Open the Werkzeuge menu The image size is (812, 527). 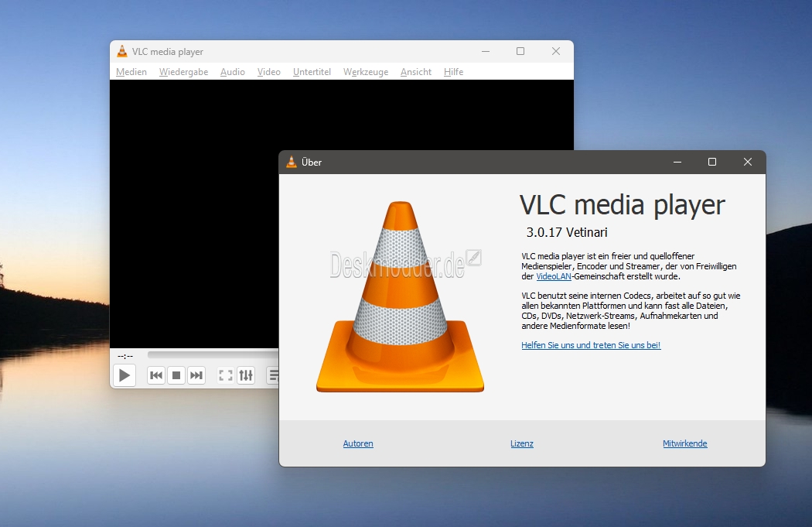click(x=366, y=72)
